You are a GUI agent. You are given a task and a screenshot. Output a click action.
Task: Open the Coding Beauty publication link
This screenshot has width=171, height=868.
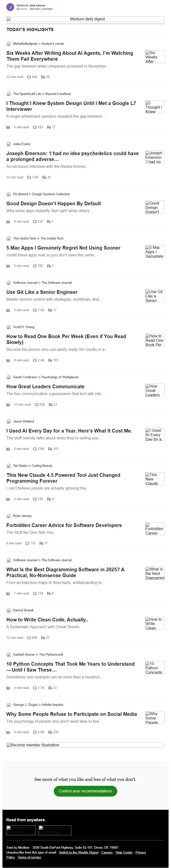click(42, 466)
